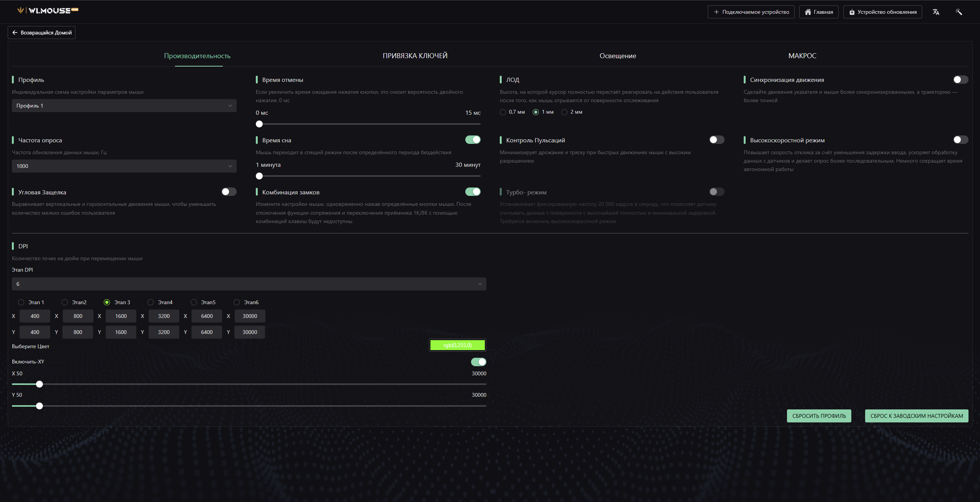This screenshot has width=980, height=502.
Task: Click the green rgb(0,255,0) color swatch
Action: pyautogui.click(x=457, y=345)
